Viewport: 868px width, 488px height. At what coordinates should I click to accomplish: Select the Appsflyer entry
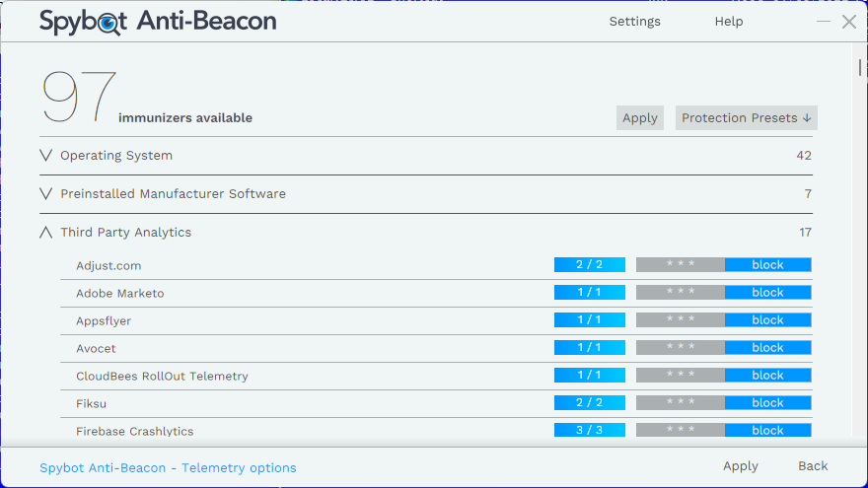pyautogui.click(x=104, y=321)
